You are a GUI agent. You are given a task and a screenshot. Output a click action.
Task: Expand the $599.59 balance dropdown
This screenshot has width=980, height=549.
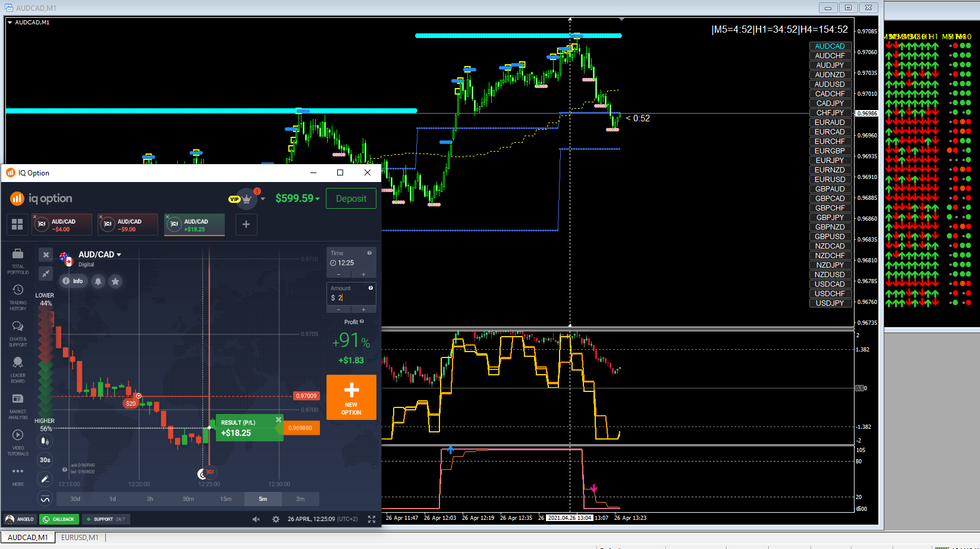pos(298,198)
